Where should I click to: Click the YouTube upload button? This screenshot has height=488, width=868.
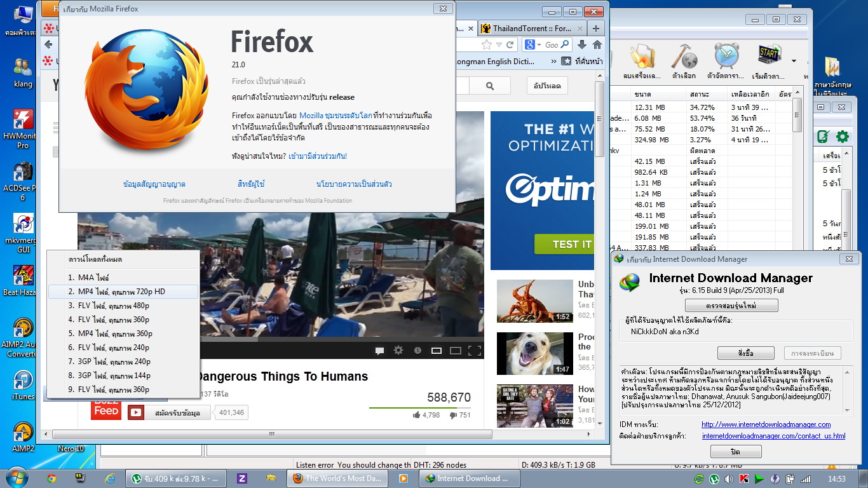coord(547,86)
